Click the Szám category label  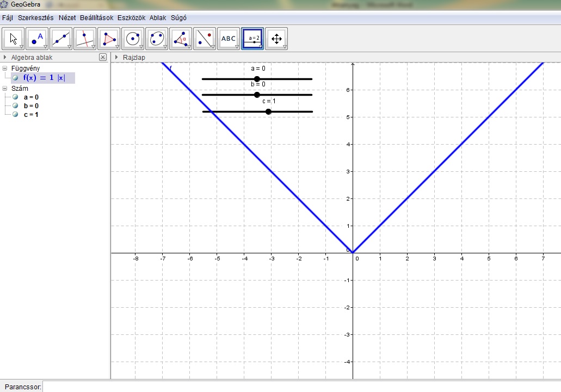click(20, 88)
